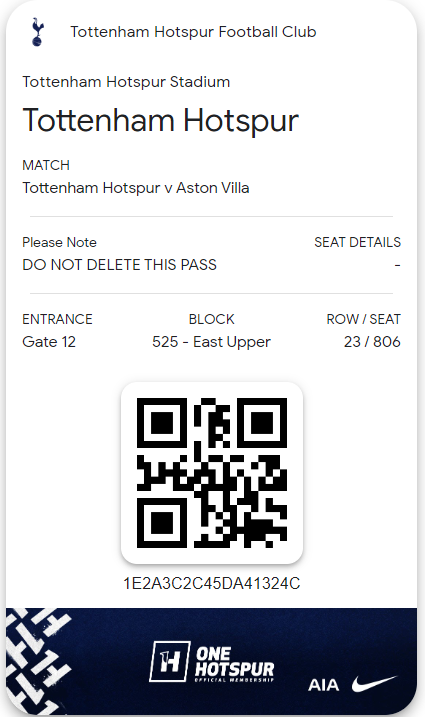Select the Gate 12 entrance value
Viewport: 425px width, 717px height.
tap(49, 342)
